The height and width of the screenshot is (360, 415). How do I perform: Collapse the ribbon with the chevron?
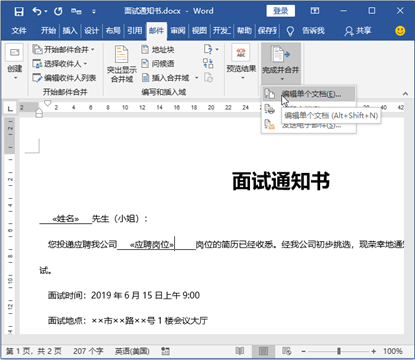tap(405, 94)
